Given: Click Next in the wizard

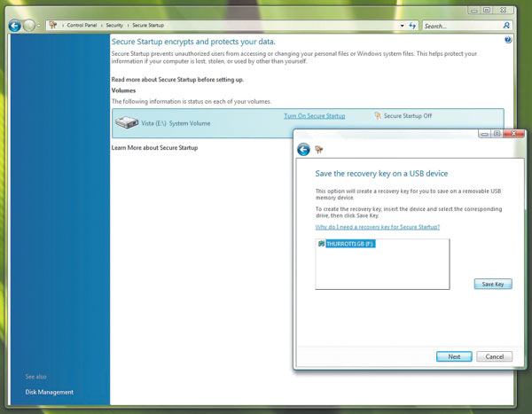Looking at the screenshot, I should pos(454,356).
